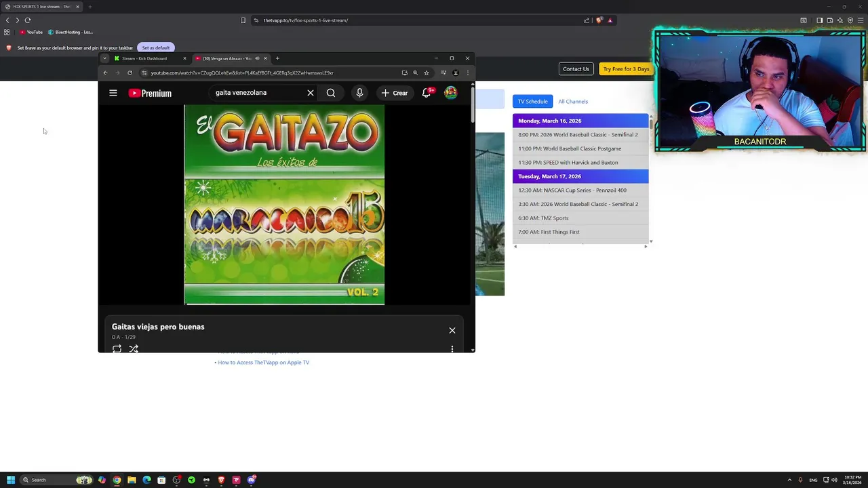Toggle playlist loop icon
The image size is (868, 488).
pyautogui.click(x=117, y=348)
